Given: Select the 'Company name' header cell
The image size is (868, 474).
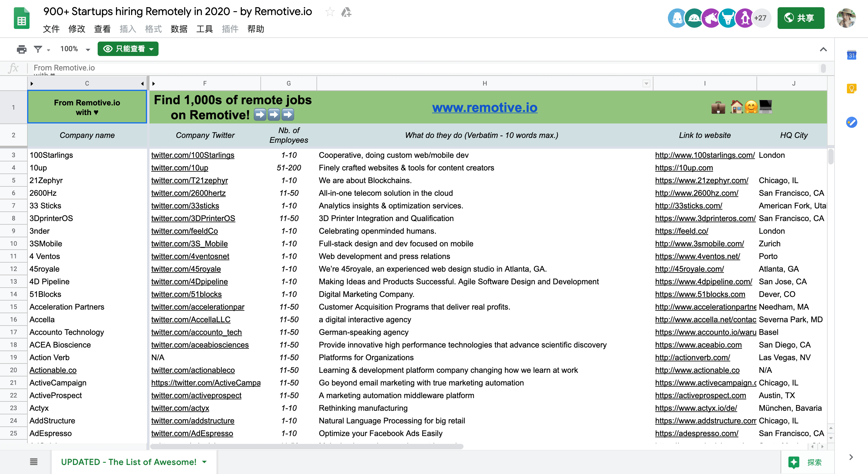Looking at the screenshot, I should (87, 135).
